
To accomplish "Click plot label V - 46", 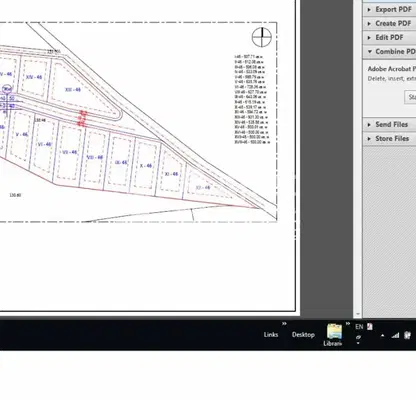I will 22,134.
